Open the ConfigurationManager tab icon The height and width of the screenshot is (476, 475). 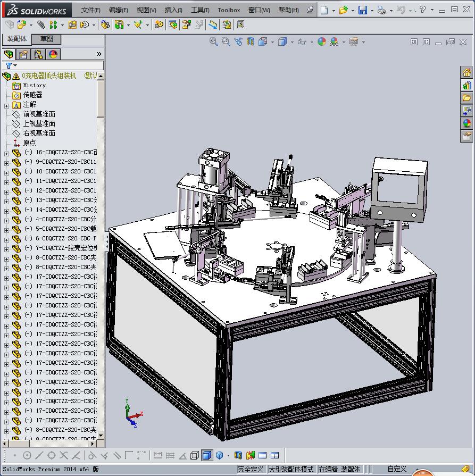(x=38, y=54)
